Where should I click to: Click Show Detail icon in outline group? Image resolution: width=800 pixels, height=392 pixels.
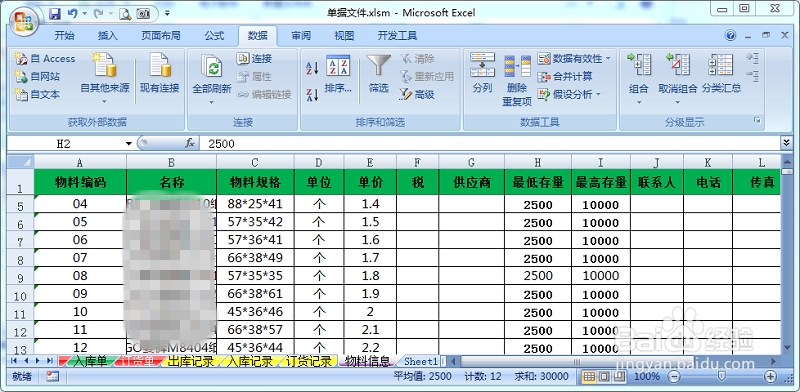tap(752, 58)
